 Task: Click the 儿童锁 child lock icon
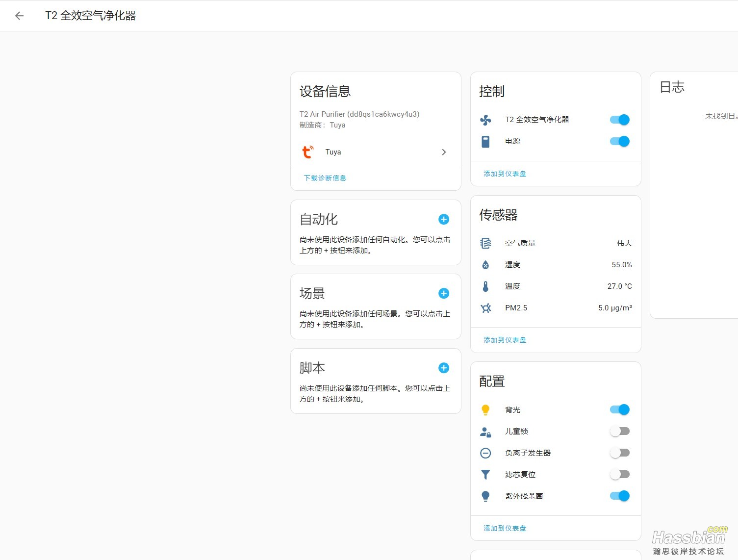tap(485, 432)
